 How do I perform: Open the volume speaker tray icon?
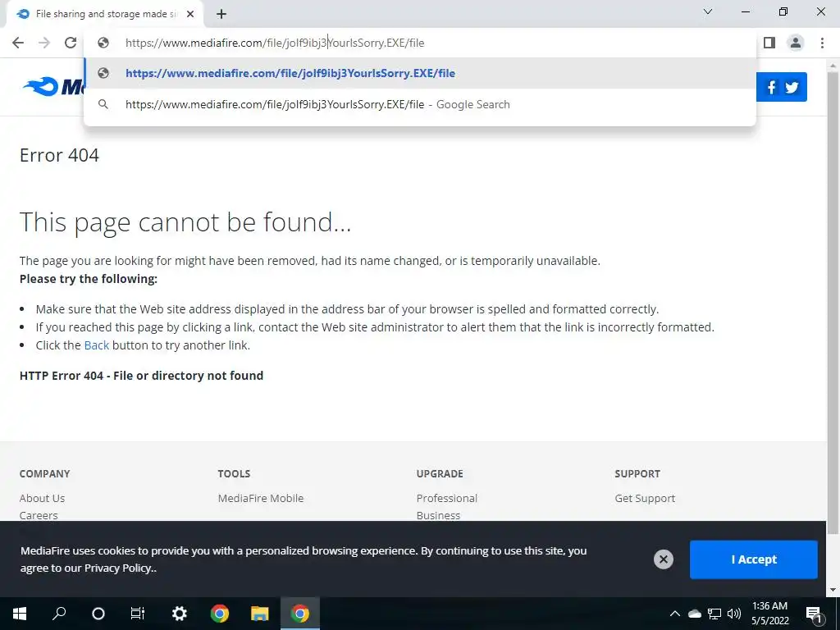click(734, 614)
